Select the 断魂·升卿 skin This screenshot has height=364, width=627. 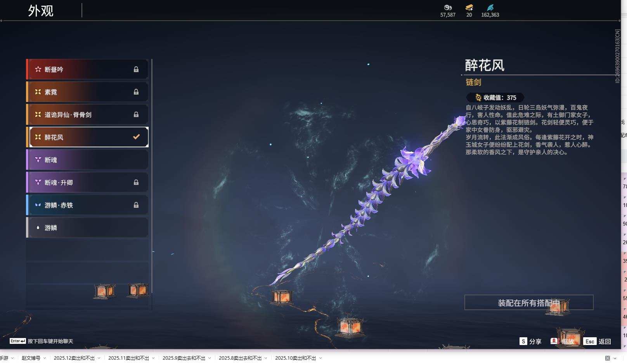(x=87, y=182)
